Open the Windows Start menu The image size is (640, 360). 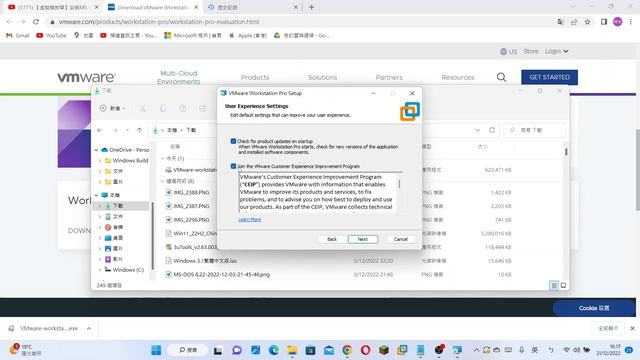point(156,350)
